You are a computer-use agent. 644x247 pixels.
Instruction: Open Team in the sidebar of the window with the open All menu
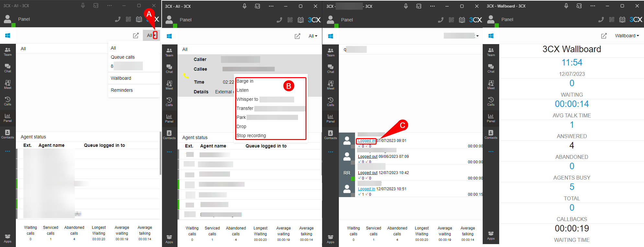[7, 52]
